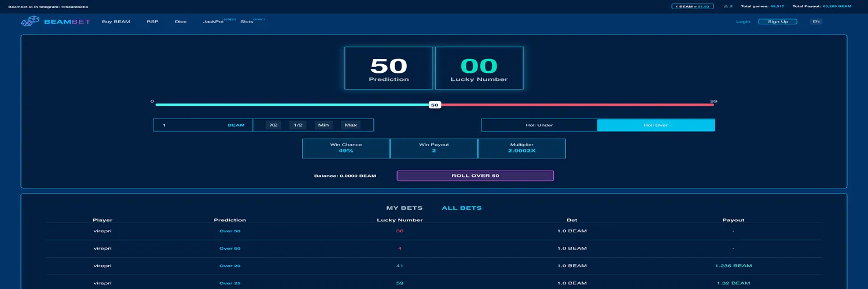Click the Login link
Viewport: 868px width, 289px height.
pyautogui.click(x=743, y=21)
